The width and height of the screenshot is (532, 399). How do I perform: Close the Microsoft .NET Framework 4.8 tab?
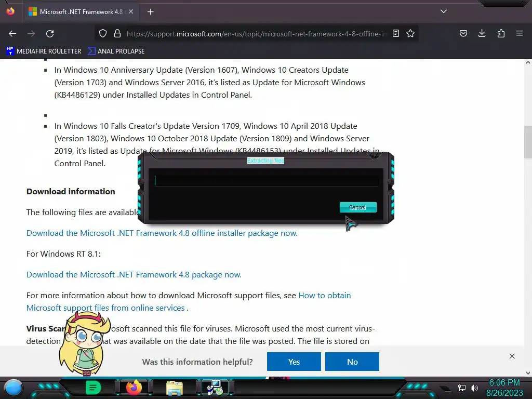coord(131,11)
